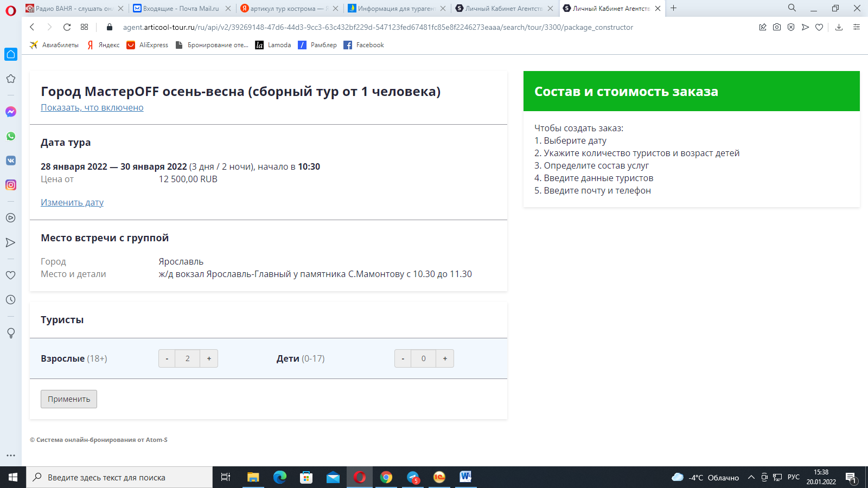Open File Explorer from the taskbar
Viewport: 868px width, 488px height.
coord(253,477)
